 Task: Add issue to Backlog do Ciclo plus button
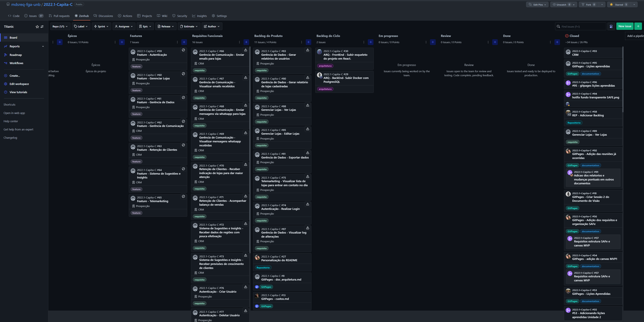tap(370, 42)
